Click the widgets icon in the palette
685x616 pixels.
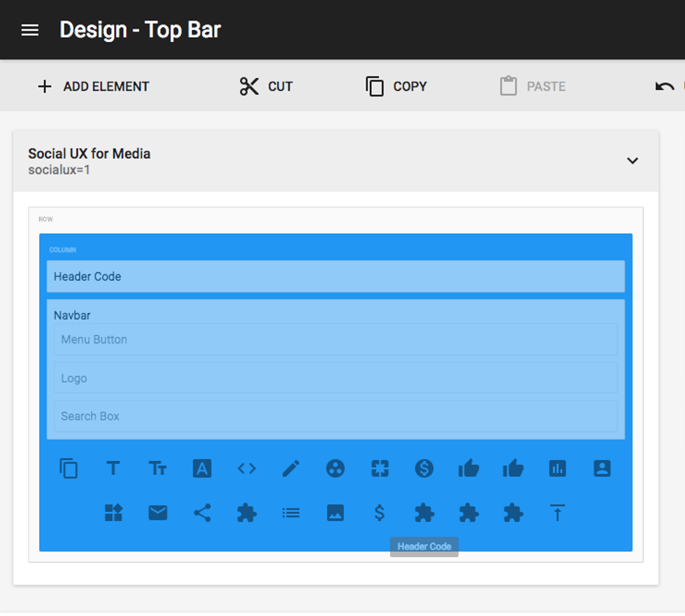coord(113,513)
